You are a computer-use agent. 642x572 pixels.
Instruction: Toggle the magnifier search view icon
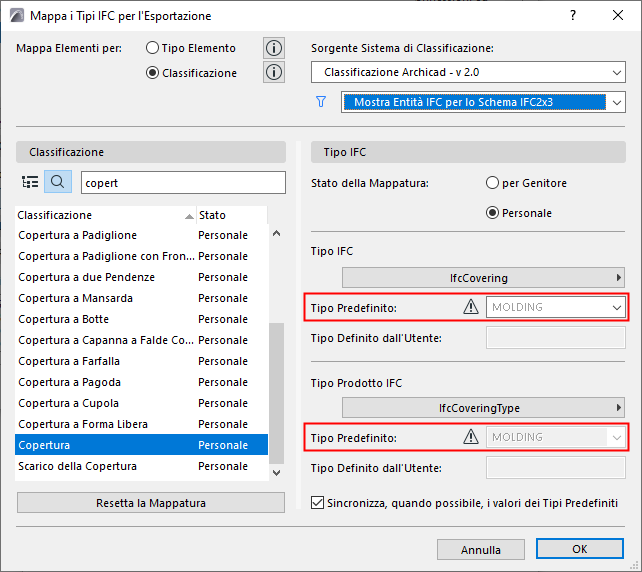point(58,181)
